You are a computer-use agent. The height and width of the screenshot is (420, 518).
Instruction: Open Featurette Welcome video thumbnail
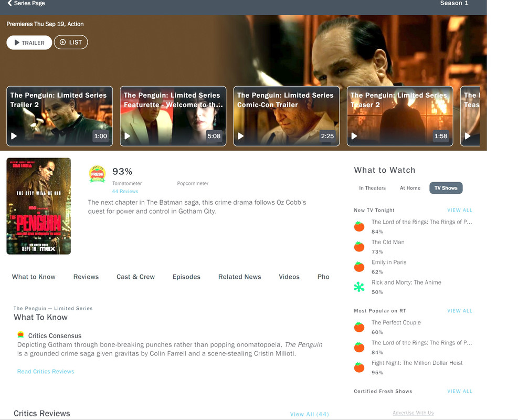[x=173, y=116]
